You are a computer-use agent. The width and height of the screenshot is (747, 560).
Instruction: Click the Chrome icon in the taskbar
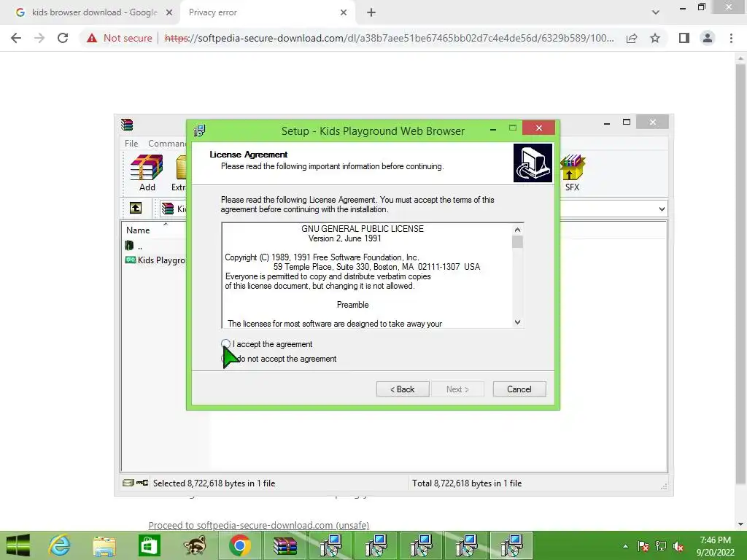239,545
